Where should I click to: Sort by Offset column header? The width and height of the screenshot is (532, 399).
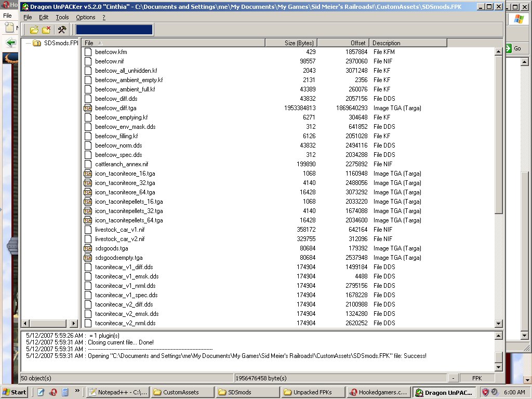[343, 43]
